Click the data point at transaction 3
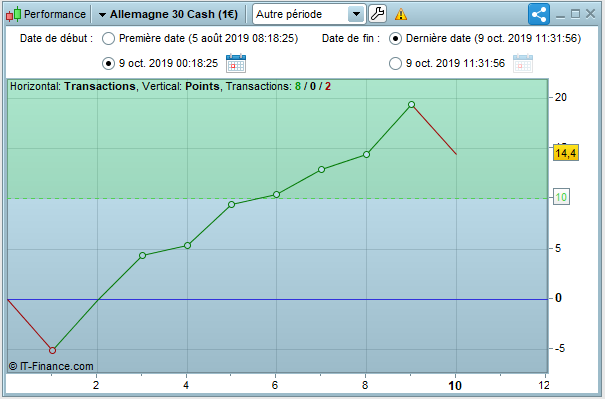Viewport: 605px width, 399px height. point(142,255)
